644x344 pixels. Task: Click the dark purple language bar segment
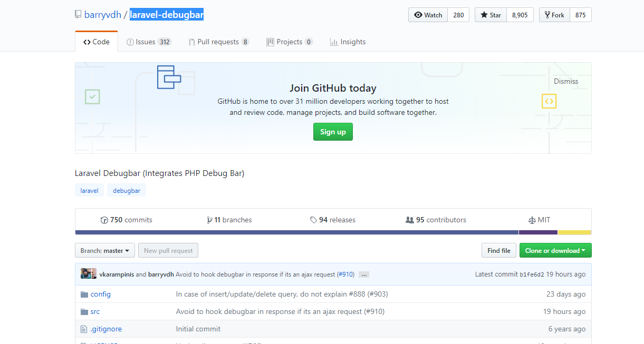(538, 232)
